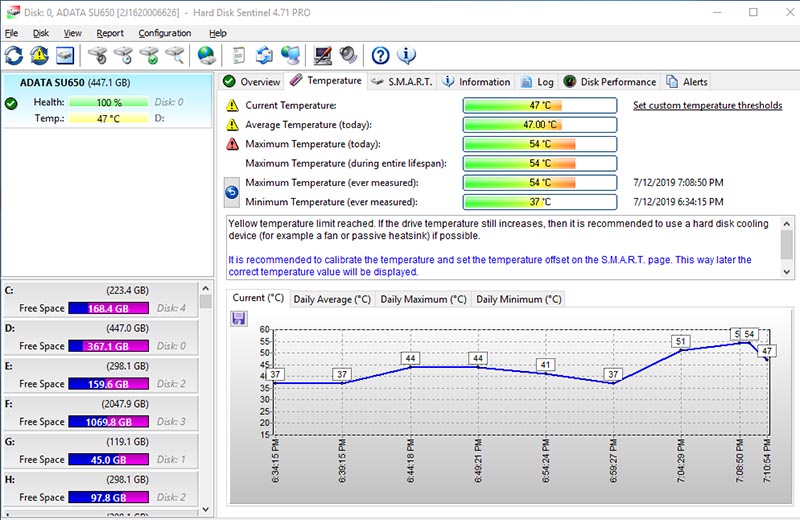Select drive E: free space row
The height and width of the screenshot is (520, 800).
click(x=100, y=375)
